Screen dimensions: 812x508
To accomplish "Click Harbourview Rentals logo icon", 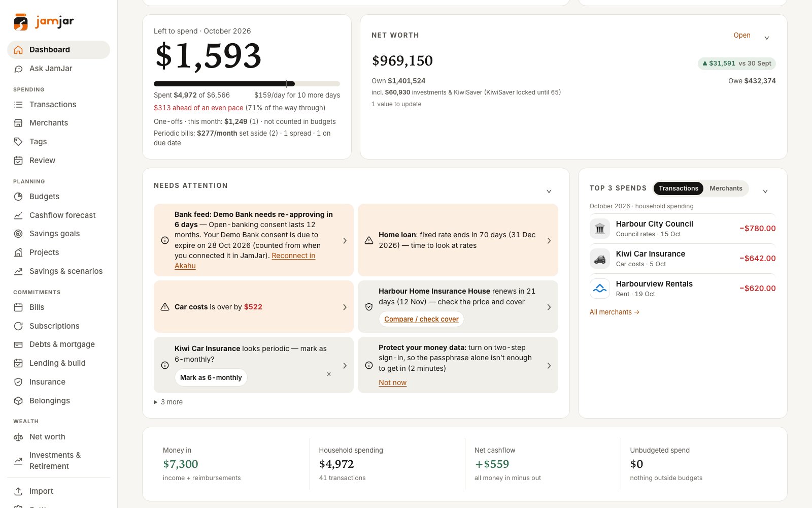I will coord(600,289).
